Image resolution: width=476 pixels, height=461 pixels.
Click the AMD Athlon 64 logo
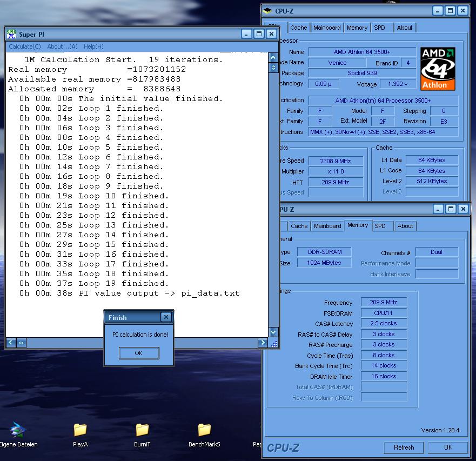pos(438,69)
